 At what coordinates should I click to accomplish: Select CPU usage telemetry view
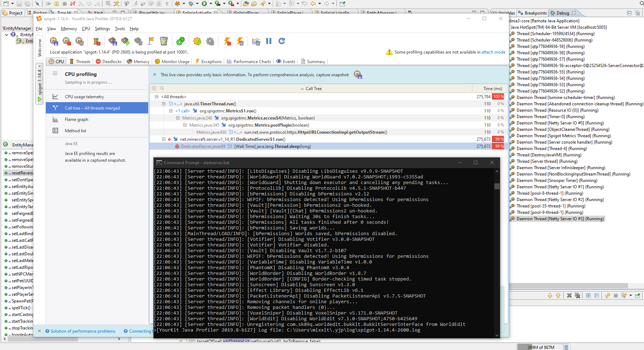pyautogui.click(x=97, y=96)
